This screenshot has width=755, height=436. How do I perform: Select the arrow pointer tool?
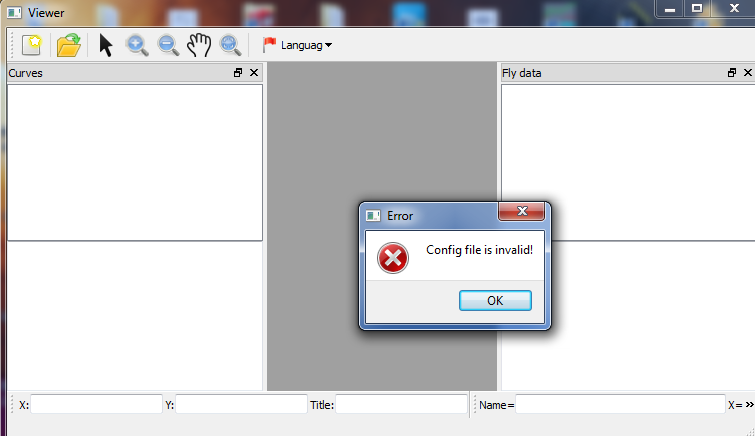105,45
